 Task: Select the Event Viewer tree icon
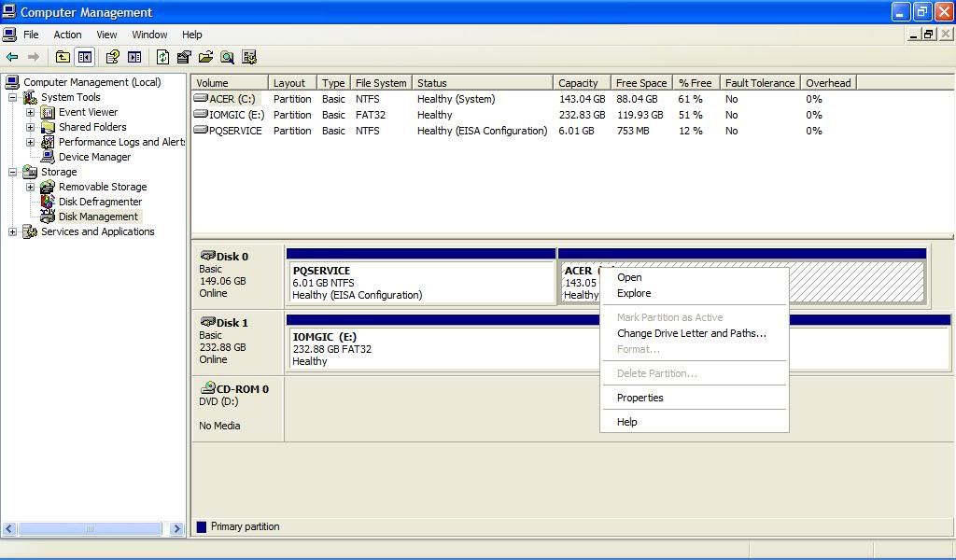48,112
